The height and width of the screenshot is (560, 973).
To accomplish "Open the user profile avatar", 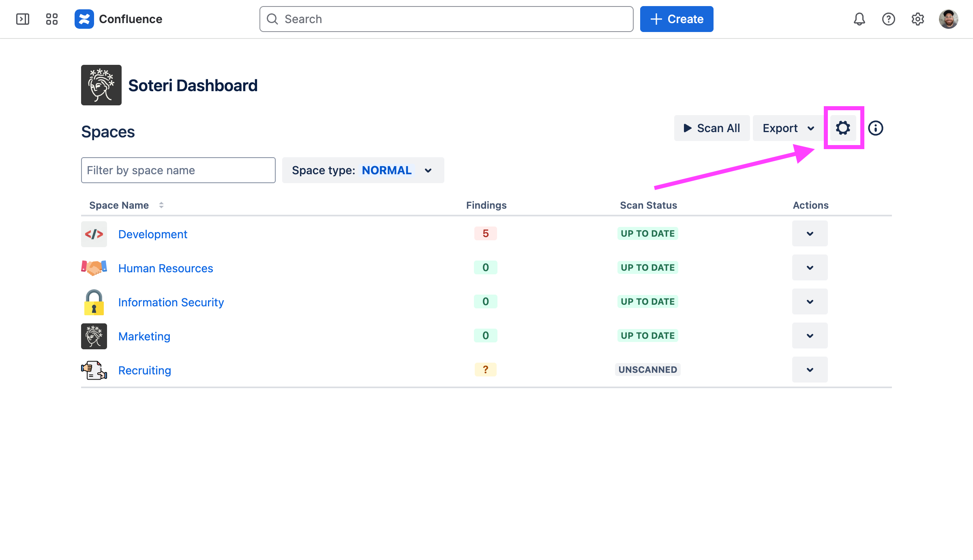I will (x=948, y=19).
